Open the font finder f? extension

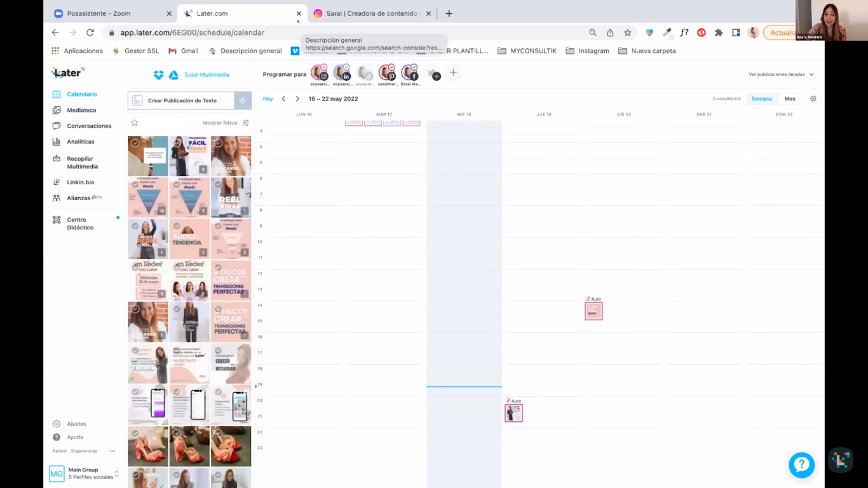pyautogui.click(x=684, y=32)
